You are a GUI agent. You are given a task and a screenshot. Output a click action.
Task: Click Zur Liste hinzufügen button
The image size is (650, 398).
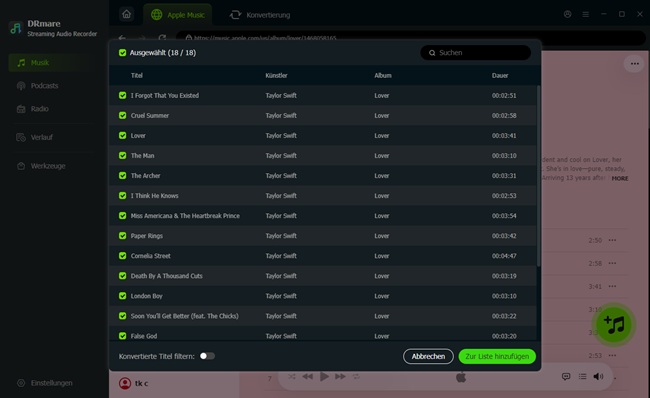pos(497,357)
